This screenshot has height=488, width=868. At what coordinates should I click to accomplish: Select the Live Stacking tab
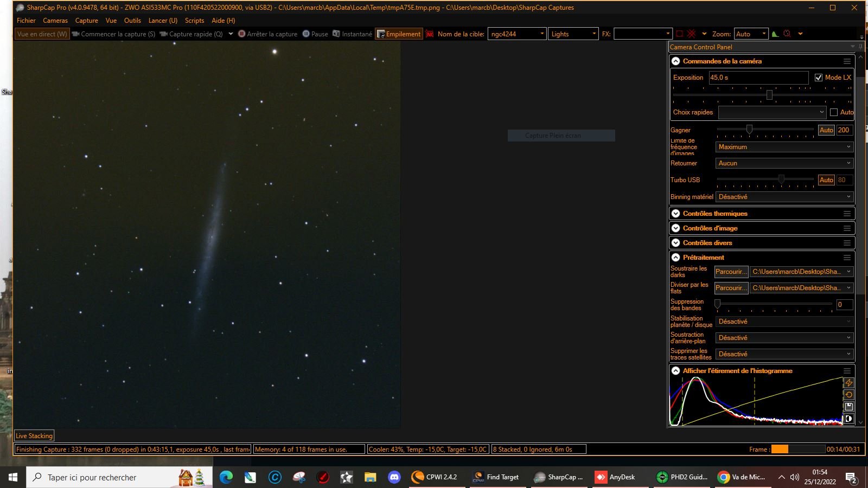coord(34,436)
